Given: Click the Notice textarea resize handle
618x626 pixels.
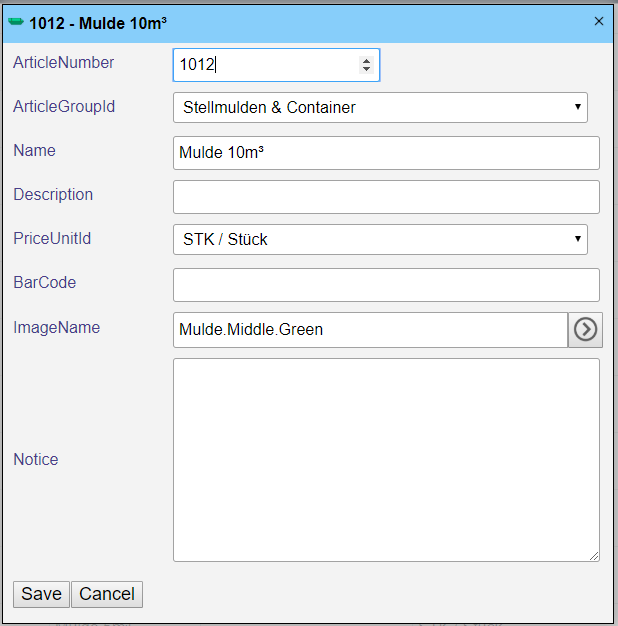Looking at the screenshot, I should (x=594, y=556).
